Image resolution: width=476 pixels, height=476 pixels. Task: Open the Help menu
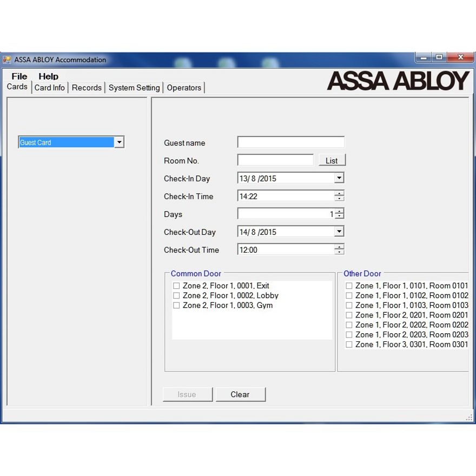pyautogui.click(x=49, y=76)
